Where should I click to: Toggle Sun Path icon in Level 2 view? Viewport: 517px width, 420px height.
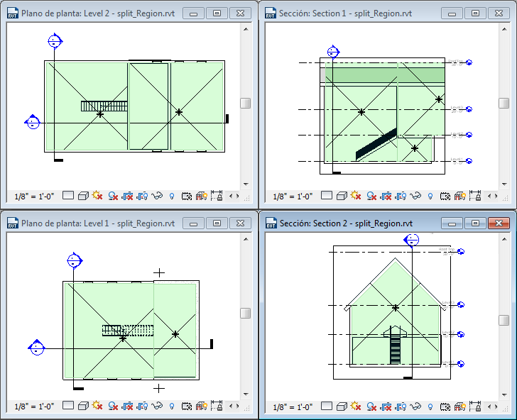point(97,196)
